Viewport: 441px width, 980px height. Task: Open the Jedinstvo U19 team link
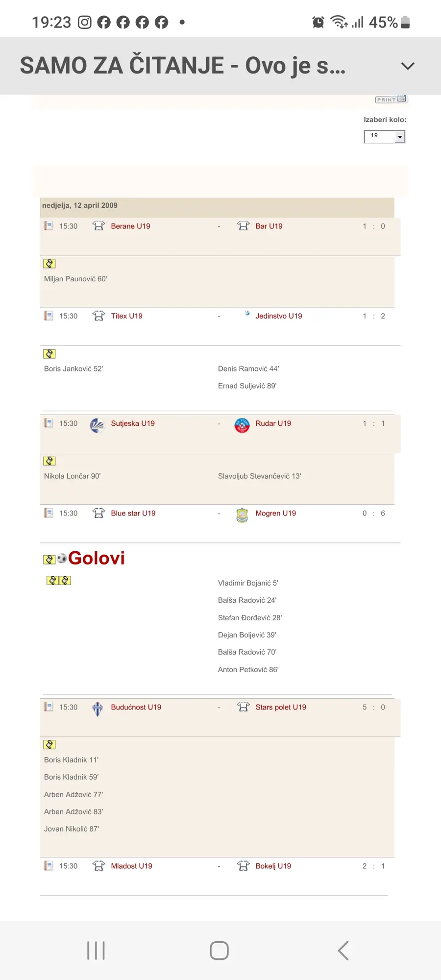(279, 316)
